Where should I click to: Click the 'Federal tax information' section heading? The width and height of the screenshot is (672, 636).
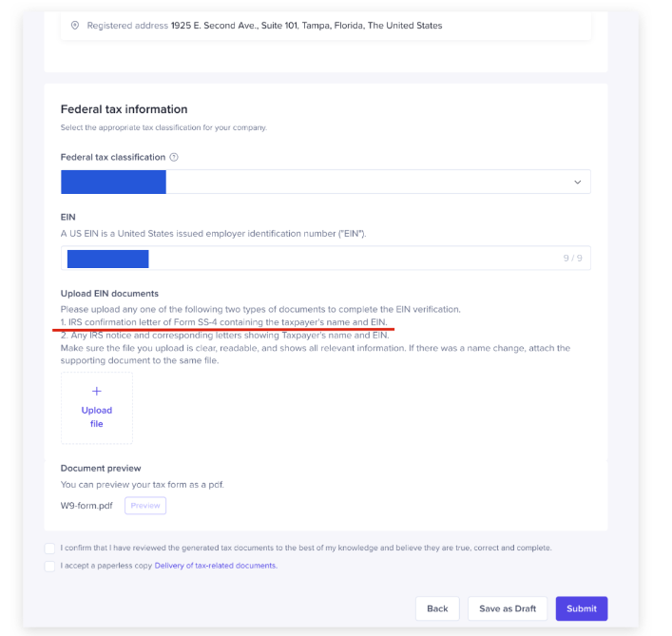tap(125, 109)
